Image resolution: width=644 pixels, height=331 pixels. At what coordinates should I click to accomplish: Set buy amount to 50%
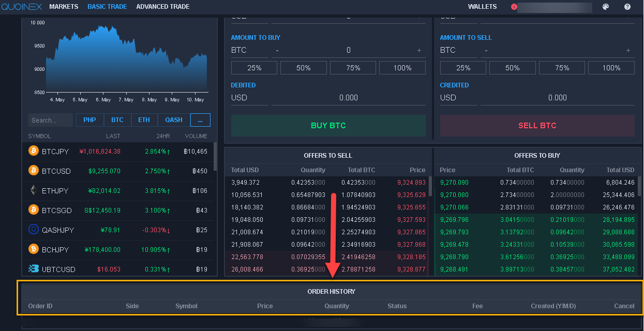pos(304,68)
